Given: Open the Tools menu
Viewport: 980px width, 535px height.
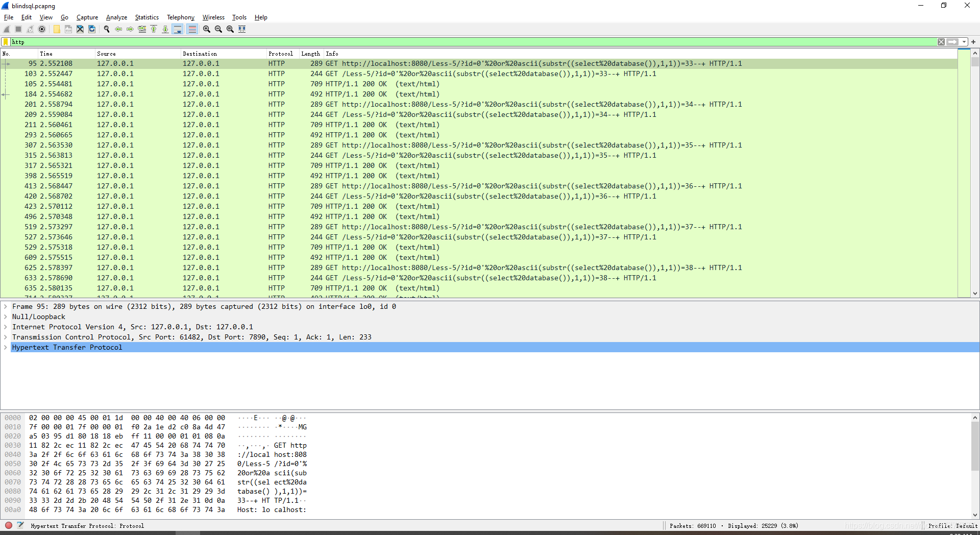Looking at the screenshot, I should pos(239,17).
